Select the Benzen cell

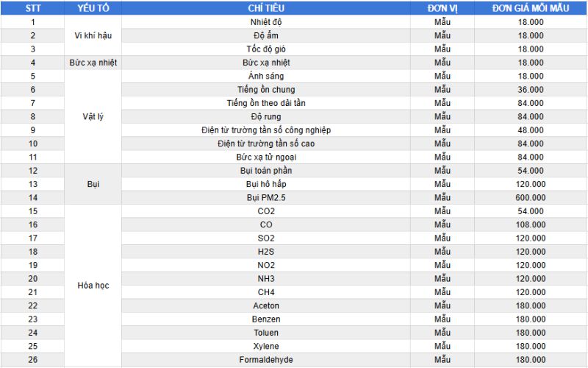tap(266, 319)
